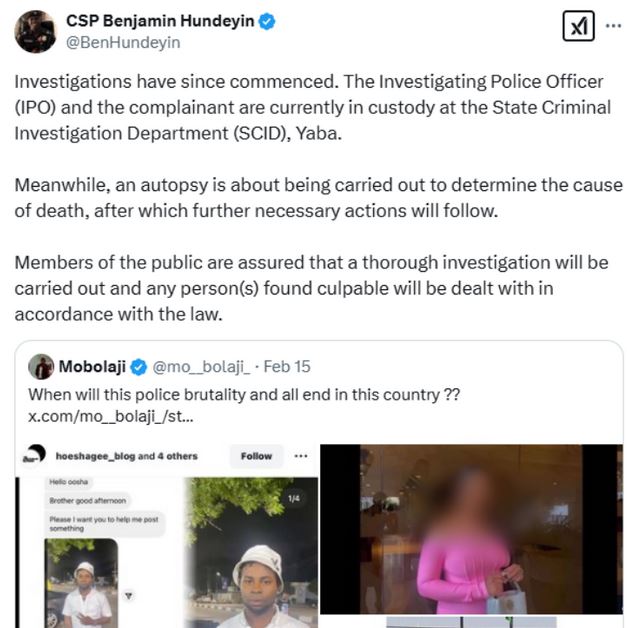
Task: Open the @mo__bolaji_ handle in quote
Action: pyautogui.click(x=201, y=367)
